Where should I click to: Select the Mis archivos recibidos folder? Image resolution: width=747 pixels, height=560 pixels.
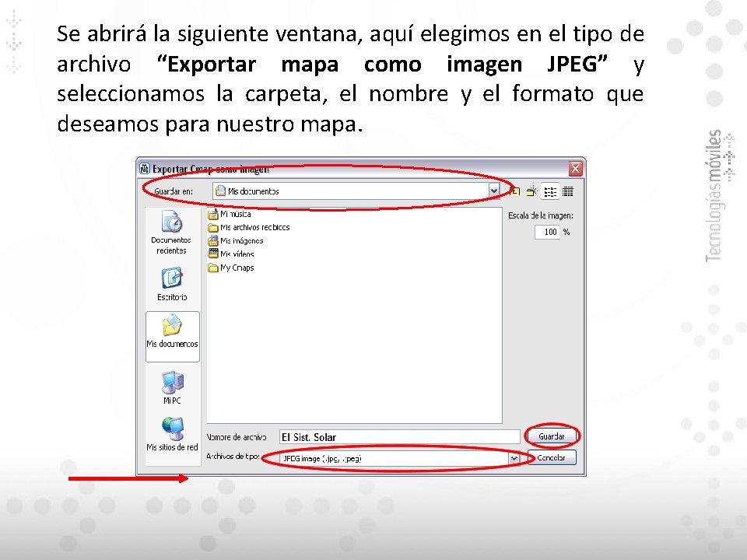pyautogui.click(x=249, y=228)
